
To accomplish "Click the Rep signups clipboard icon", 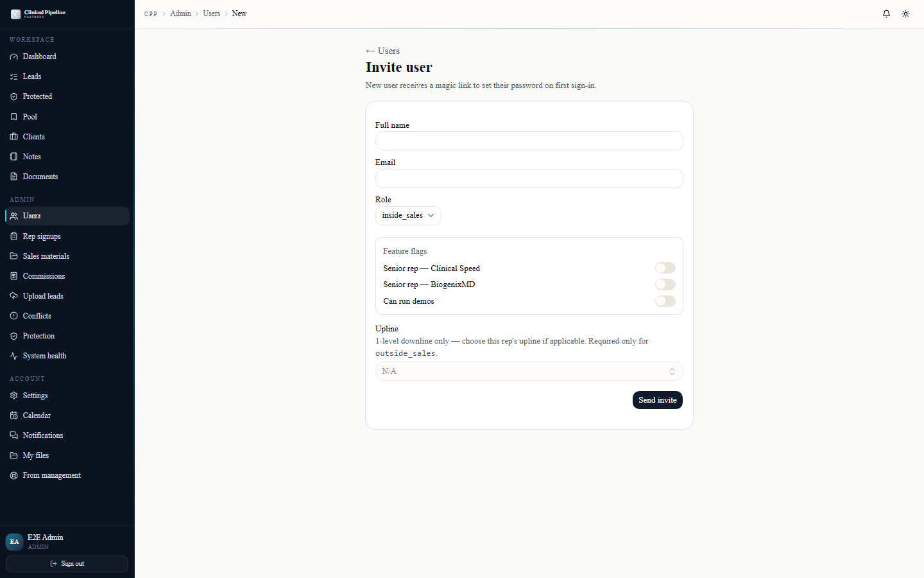I will pos(13,236).
